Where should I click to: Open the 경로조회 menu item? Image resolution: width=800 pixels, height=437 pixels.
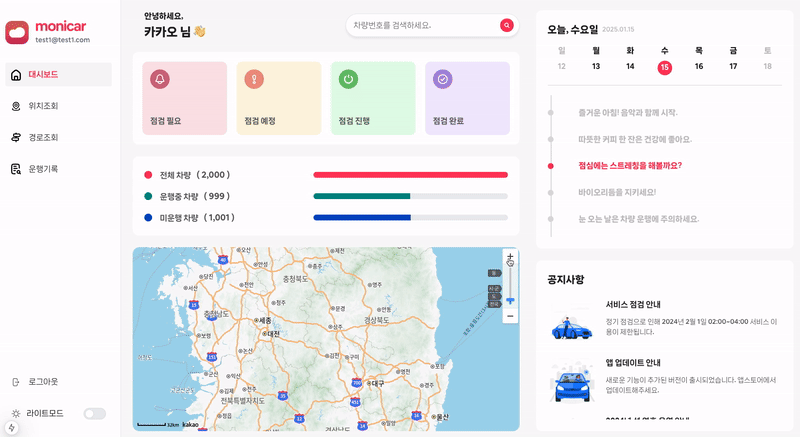pos(58,138)
